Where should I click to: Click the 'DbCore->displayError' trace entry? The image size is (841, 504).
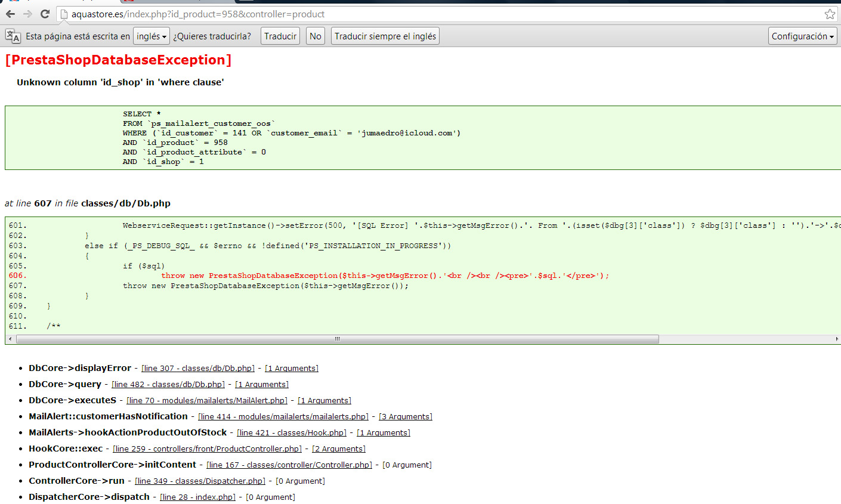pos(80,368)
